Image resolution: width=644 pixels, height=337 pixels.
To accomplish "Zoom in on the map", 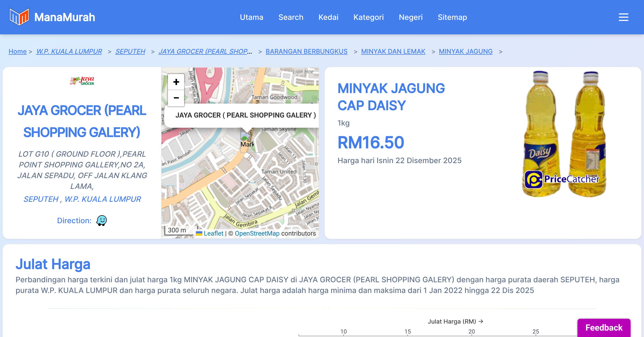I will [176, 82].
